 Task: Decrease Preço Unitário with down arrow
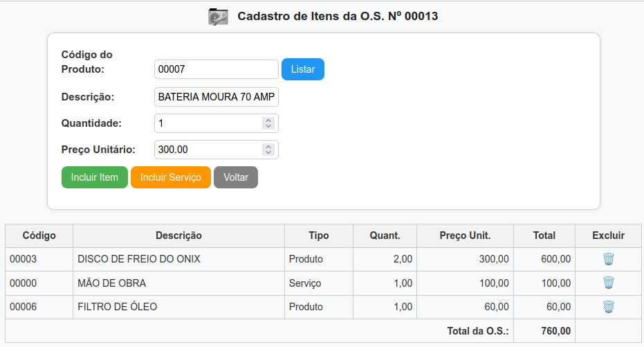click(268, 153)
